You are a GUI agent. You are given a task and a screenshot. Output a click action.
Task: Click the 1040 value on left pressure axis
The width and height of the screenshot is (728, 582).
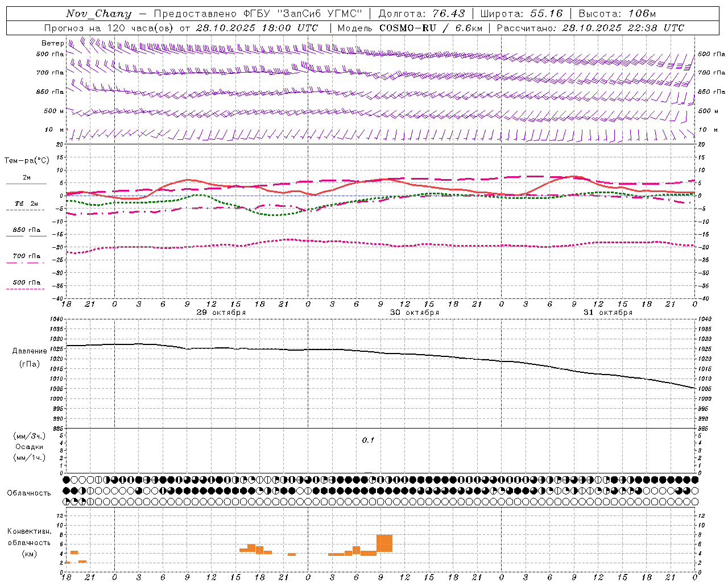click(x=55, y=319)
